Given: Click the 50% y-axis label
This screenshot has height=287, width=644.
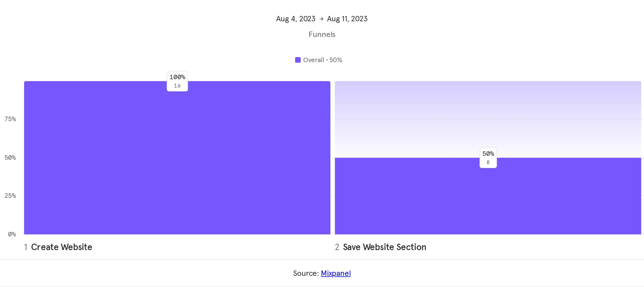Looking at the screenshot, I should click(10, 157).
